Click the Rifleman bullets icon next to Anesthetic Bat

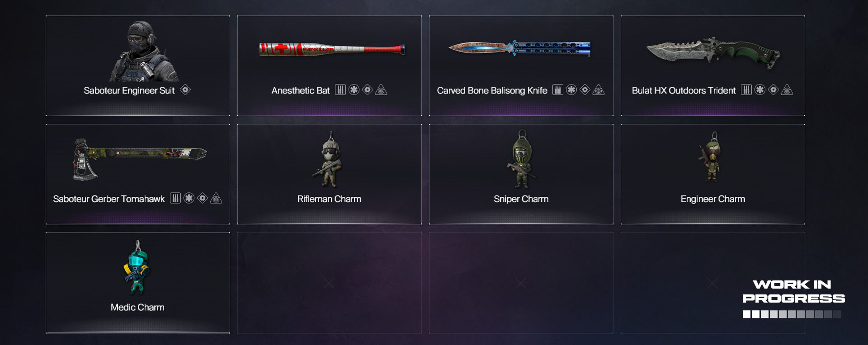tap(340, 90)
